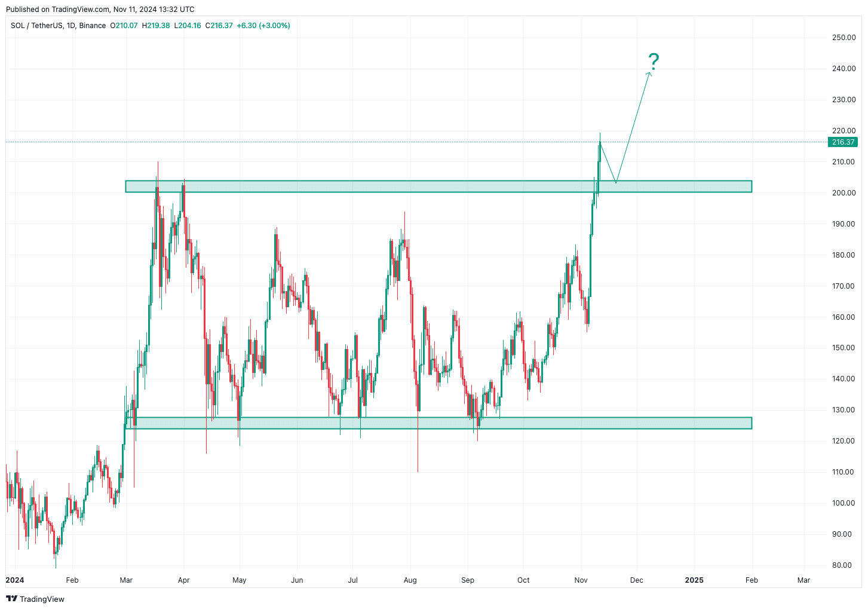
Task: Click the 150.00 price axis label
Action: (844, 348)
